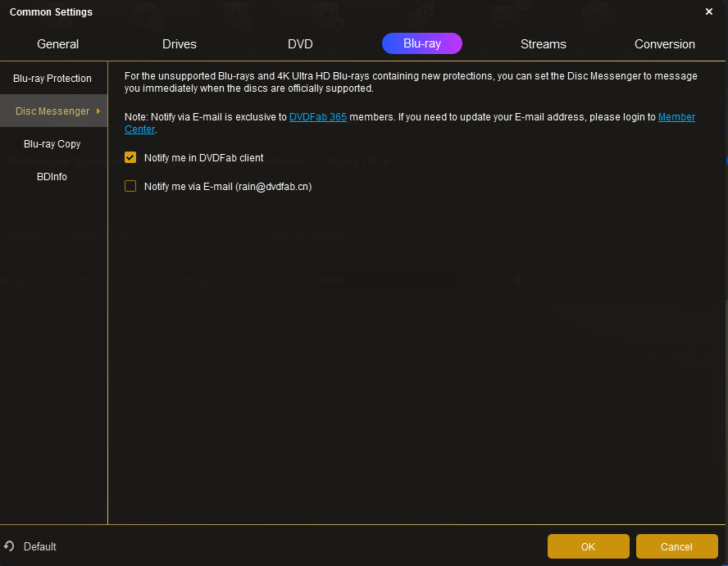The image size is (728, 566).
Task: Close the Common Settings dialog
Action: (x=709, y=11)
